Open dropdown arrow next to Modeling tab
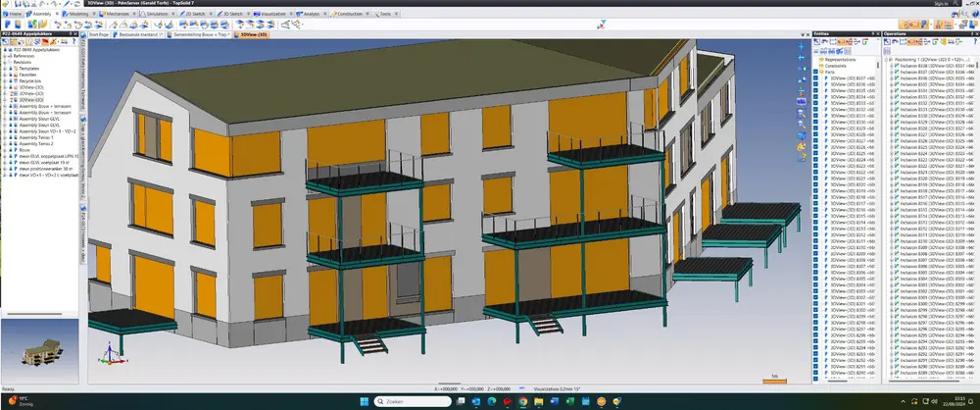The height and width of the screenshot is (410, 980). click(x=94, y=14)
